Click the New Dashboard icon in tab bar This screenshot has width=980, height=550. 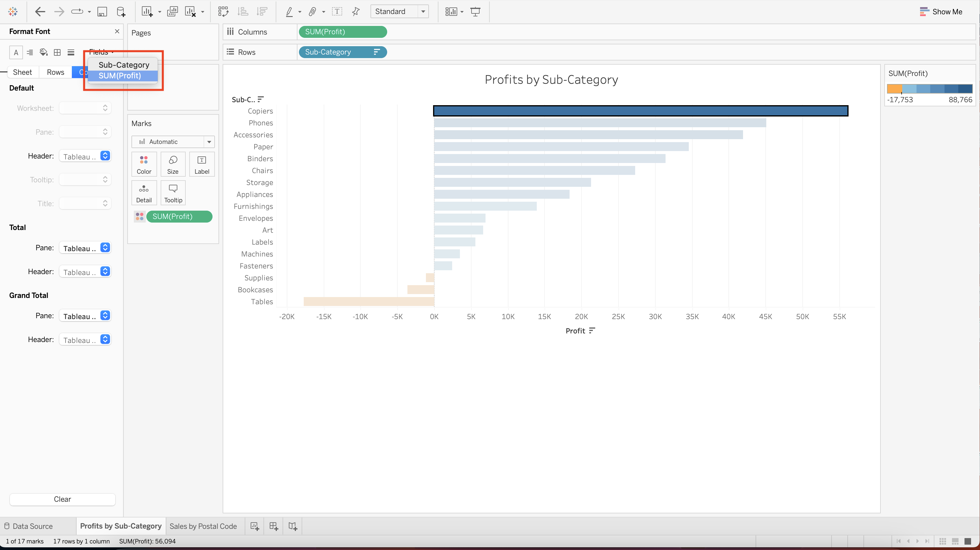[274, 526]
